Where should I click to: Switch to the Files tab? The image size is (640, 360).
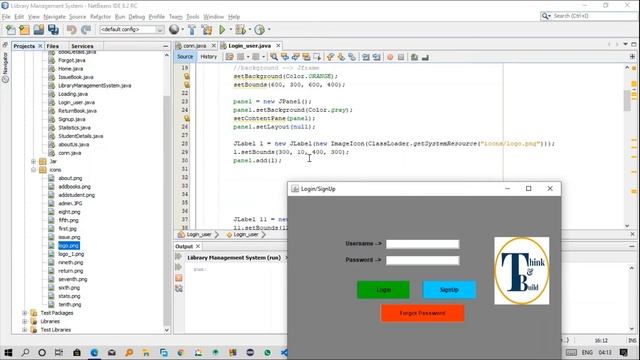pos(53,46)
